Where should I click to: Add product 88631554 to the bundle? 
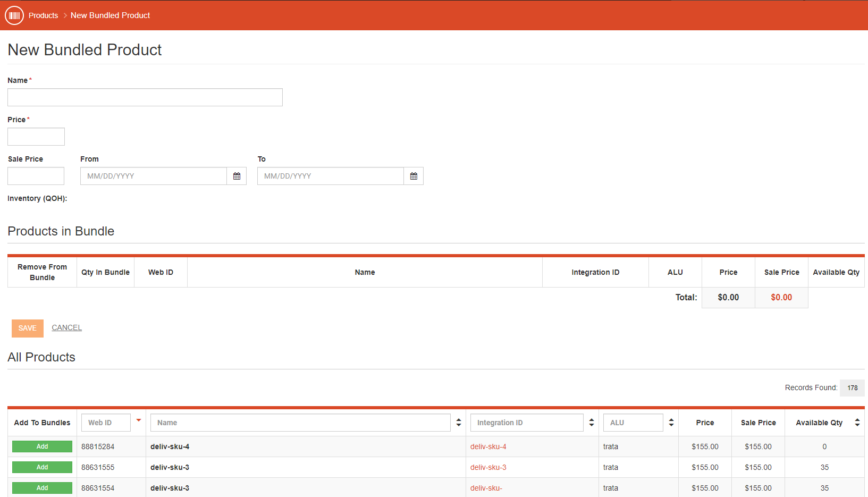(42, 488)
